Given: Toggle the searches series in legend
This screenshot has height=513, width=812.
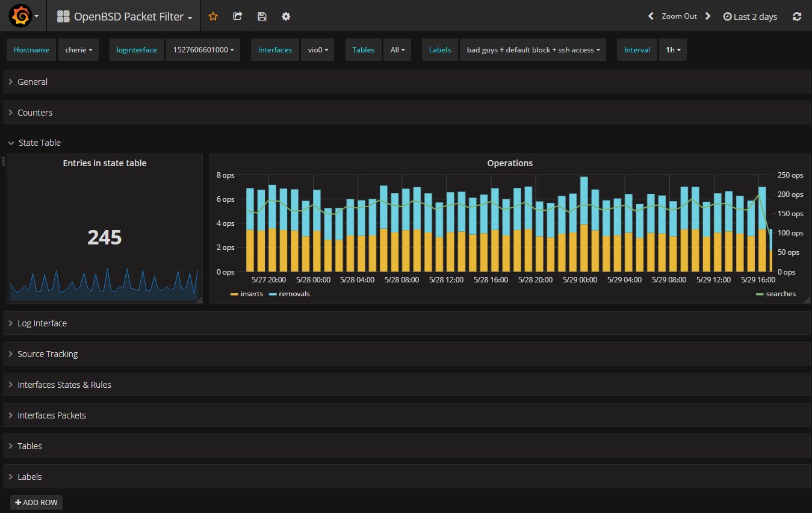Looking at the screenshot, I should 780,294.
